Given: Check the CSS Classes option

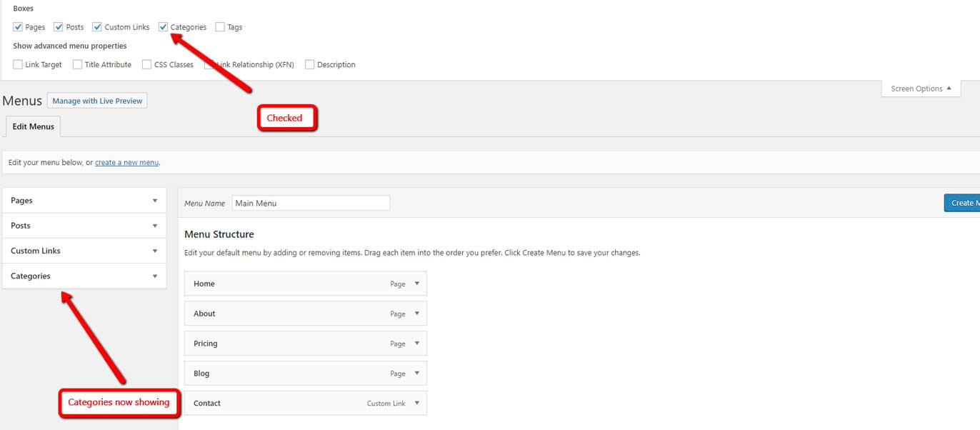Looking at the screenshot, I should point(146,64).
